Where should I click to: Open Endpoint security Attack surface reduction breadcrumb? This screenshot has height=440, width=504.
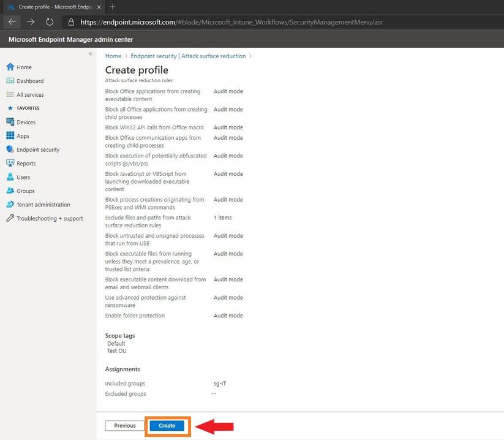[x=188, y=56]
